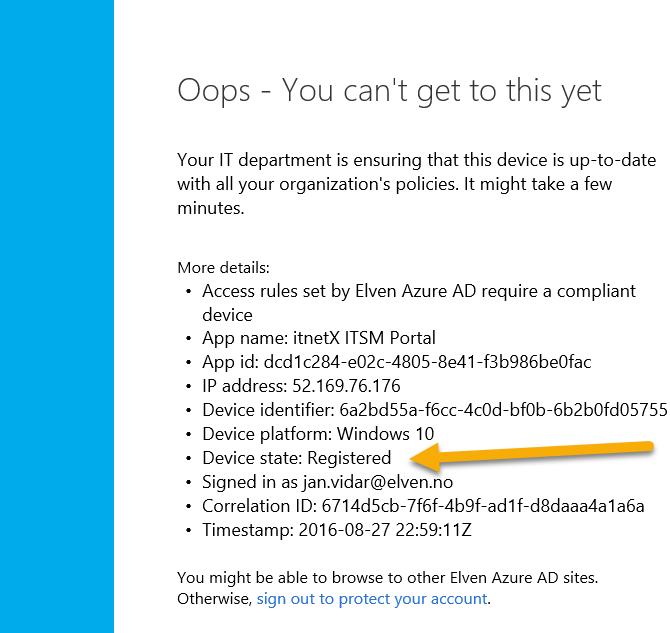Select the More details: label
Screen dimensions: 670x633
coord(223,268)
